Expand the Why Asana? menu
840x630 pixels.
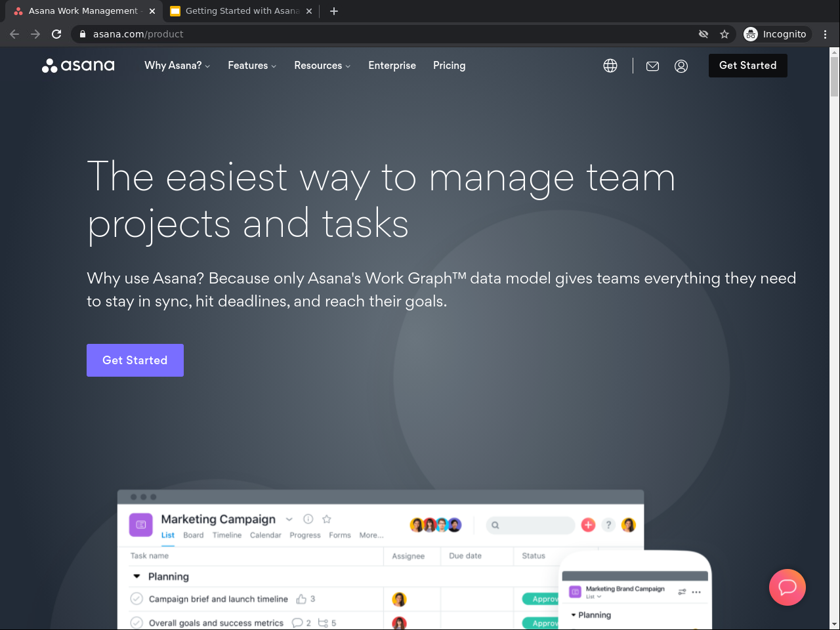click(177, 66)
